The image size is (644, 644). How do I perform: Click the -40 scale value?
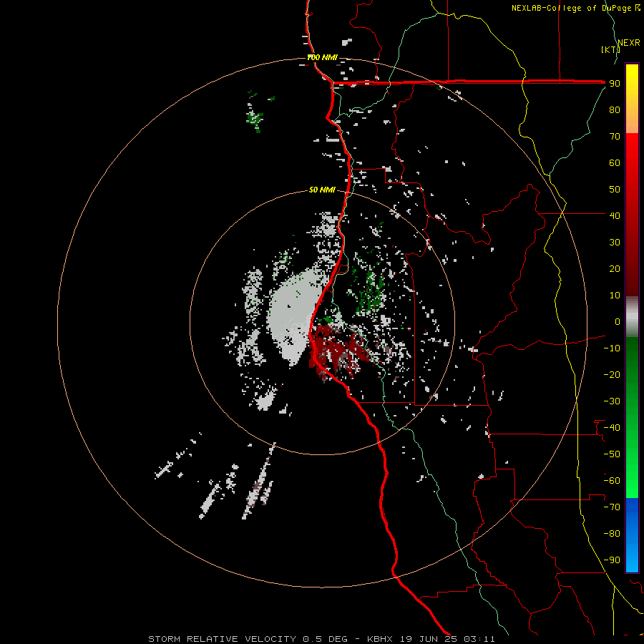612,428
